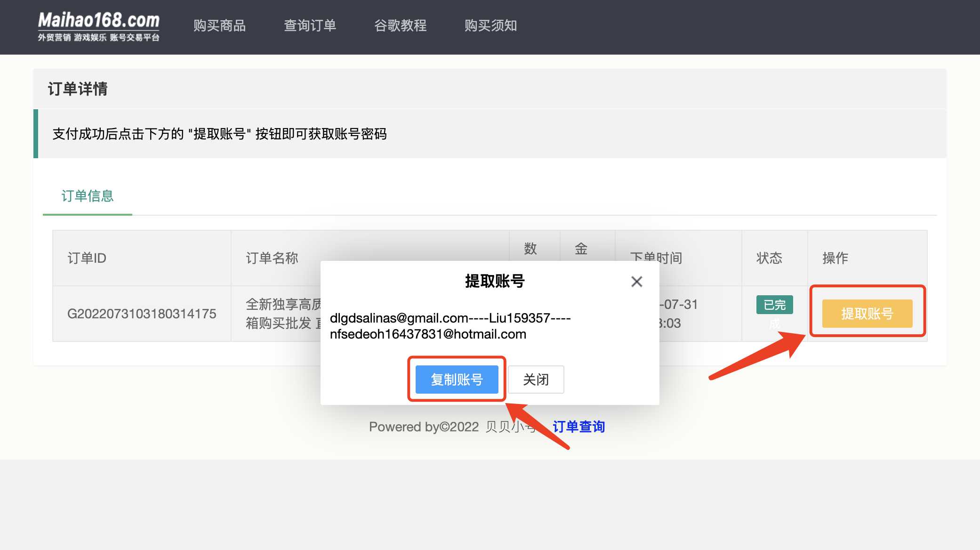Open 购买商品 in the navigation bar
The height and width of the screenshot is (550, 980).
click(x=219, y=26)
